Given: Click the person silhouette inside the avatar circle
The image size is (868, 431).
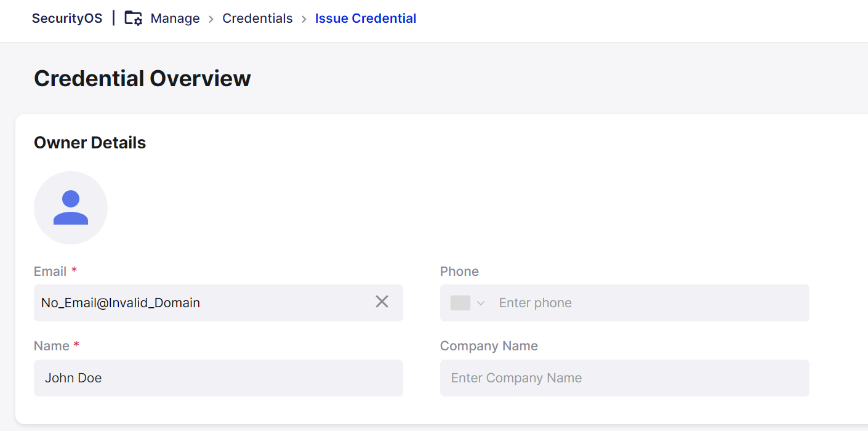Looking at the screenshot, I should pos(71,207).
